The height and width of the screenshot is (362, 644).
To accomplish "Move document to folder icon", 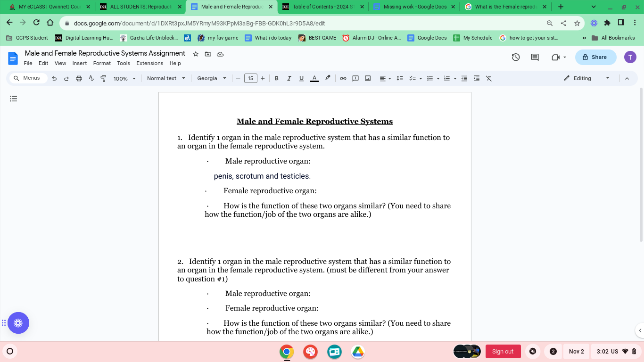I will click(208, 54).
